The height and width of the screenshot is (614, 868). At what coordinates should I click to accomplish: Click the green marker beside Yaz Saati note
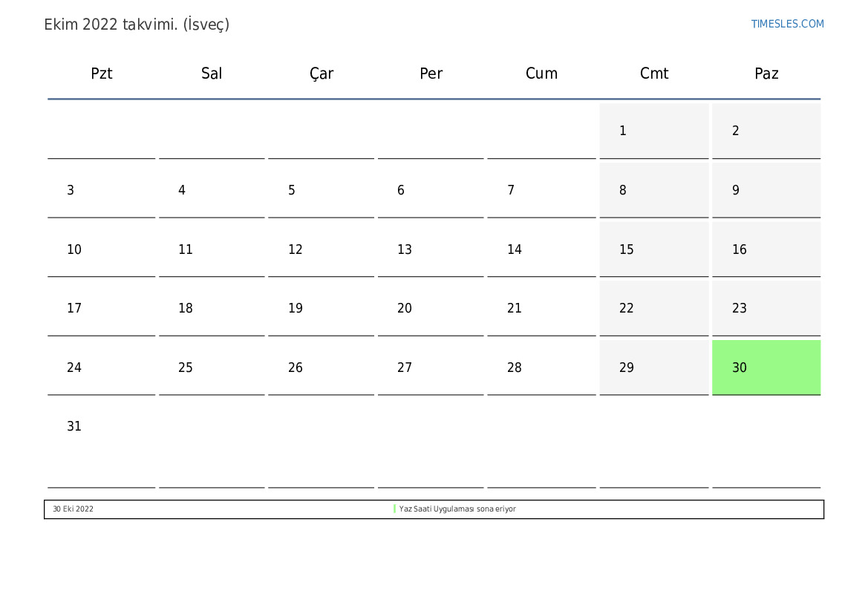395,509
